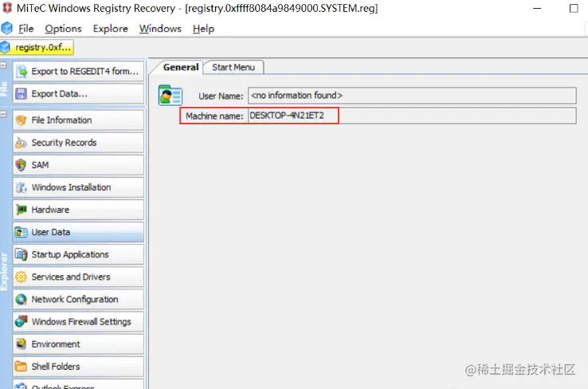Open Windows Installation section
This screenshot has height=389, width=588.
78,187
